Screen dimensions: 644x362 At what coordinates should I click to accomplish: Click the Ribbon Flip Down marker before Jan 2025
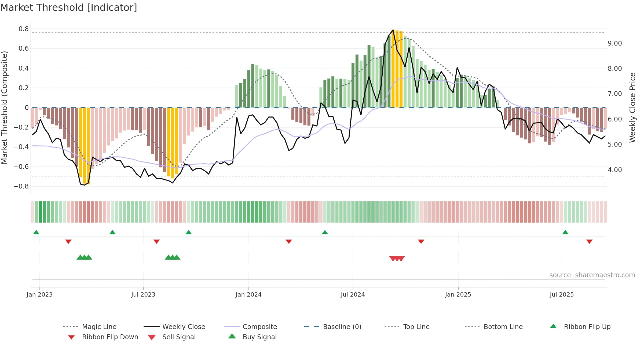point(421,242)
